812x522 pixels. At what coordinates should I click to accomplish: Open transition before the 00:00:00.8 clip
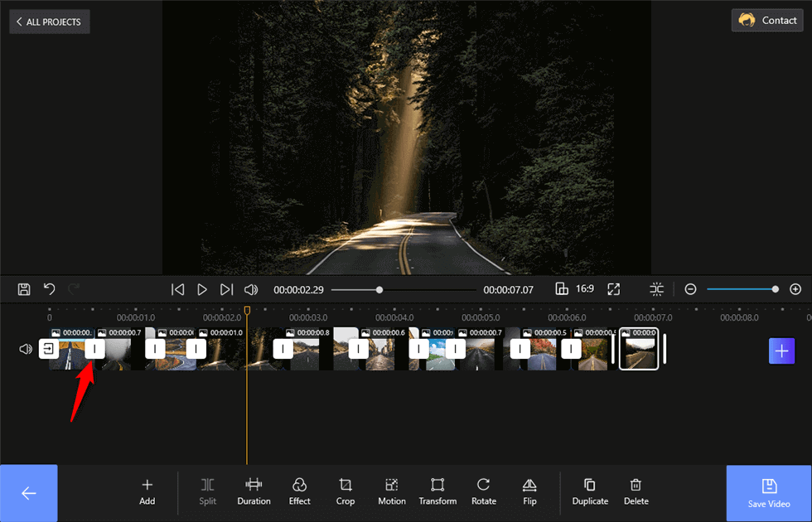coord(283,349)
